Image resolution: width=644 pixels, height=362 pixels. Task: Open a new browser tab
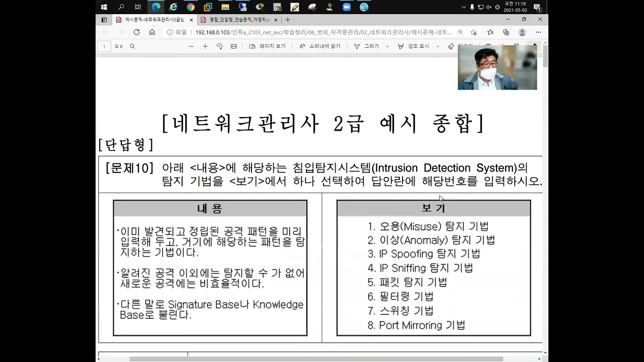[288, 20]
